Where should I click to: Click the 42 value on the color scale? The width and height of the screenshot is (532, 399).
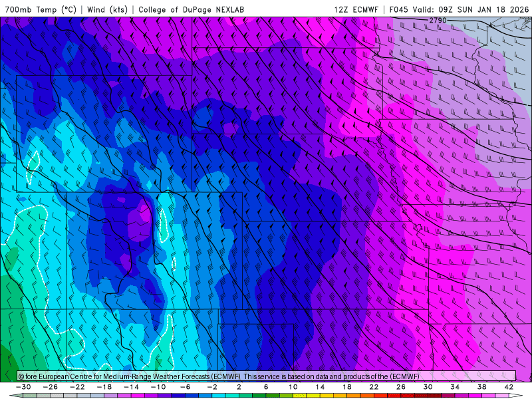509,387
